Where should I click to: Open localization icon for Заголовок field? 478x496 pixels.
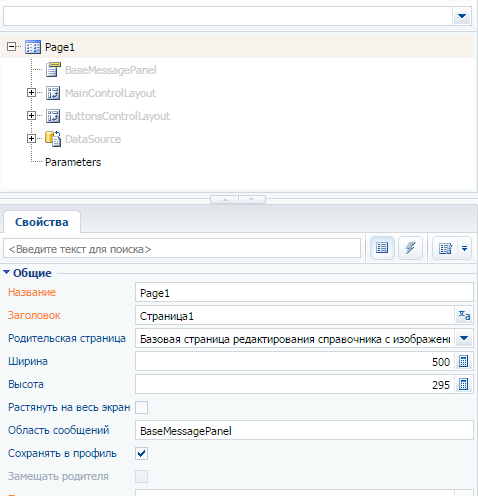[x=464, y=315]
